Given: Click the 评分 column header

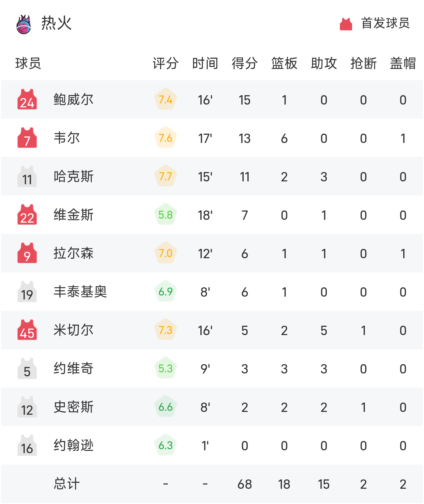Looking at the screenshot, I should pyautogui.click(x=166, y=63).
